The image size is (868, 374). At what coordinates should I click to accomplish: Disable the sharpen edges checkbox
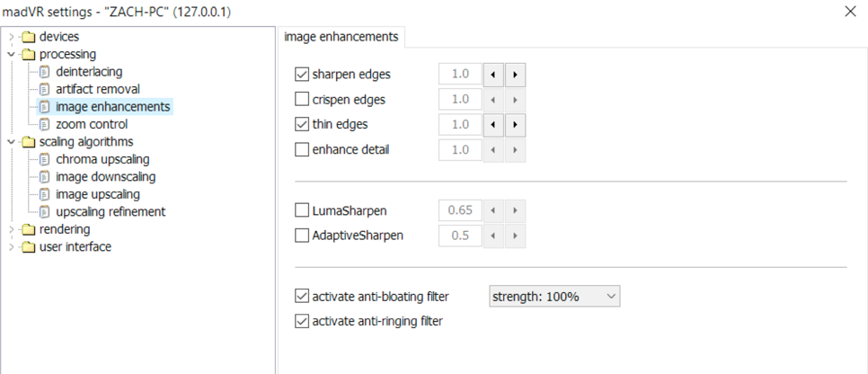[302, 74]
